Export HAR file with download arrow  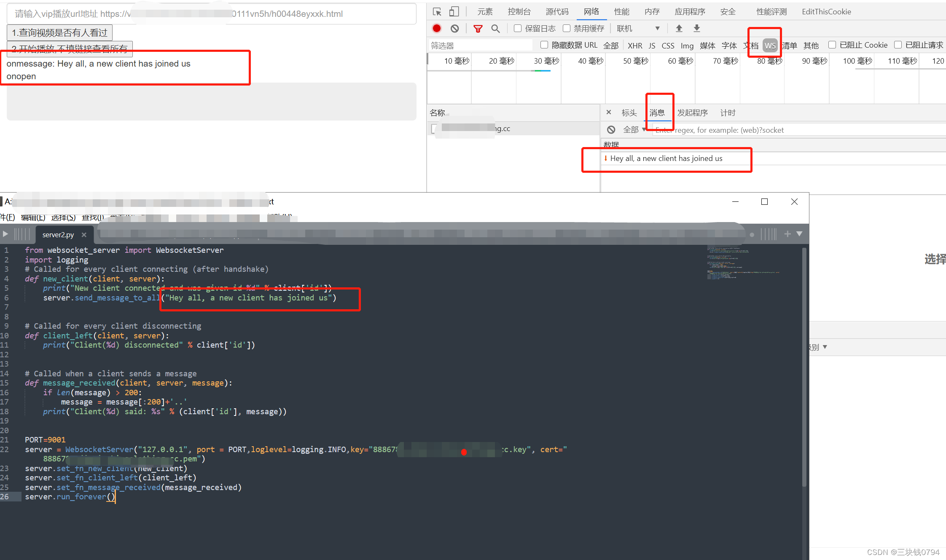coord(697,28)
